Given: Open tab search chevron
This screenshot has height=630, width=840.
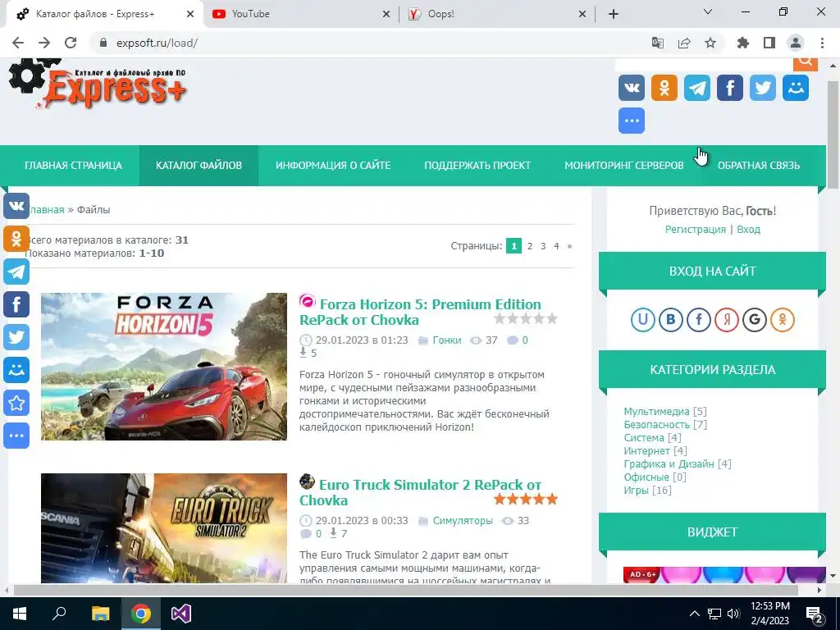Looking at the screenshot, I should coord(708,11).
